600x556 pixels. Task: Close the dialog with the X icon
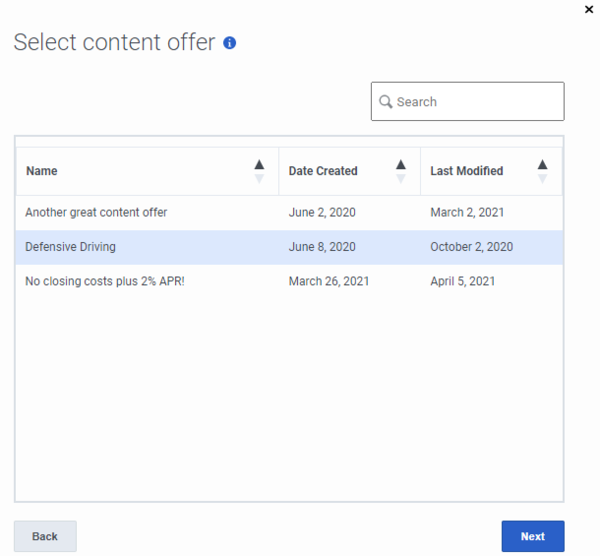click(589, 9)
